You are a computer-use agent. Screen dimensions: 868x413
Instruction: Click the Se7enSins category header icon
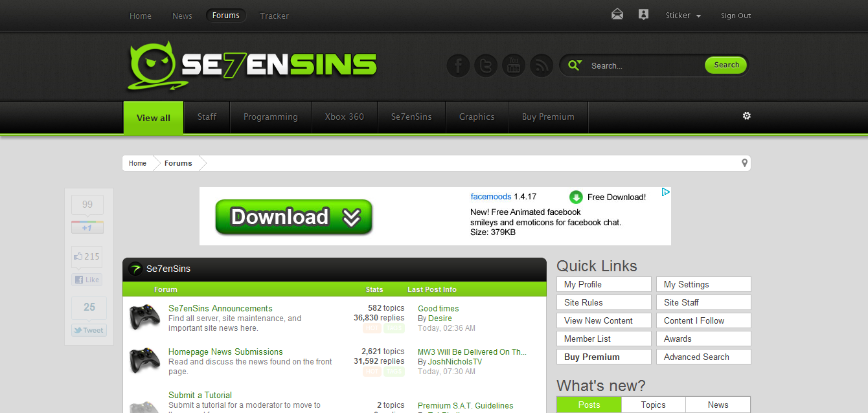click(135, 269)
